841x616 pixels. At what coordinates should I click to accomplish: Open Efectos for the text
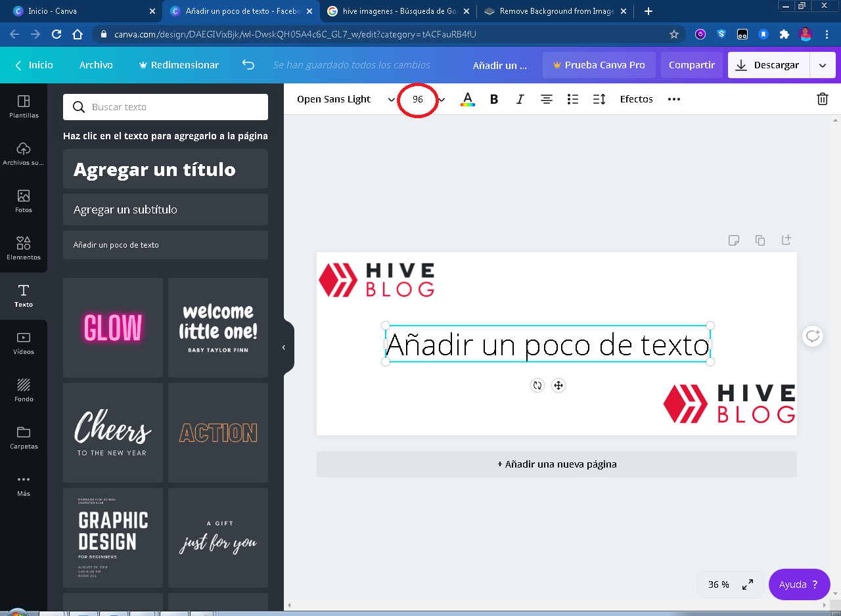click(x=637, y=99)
